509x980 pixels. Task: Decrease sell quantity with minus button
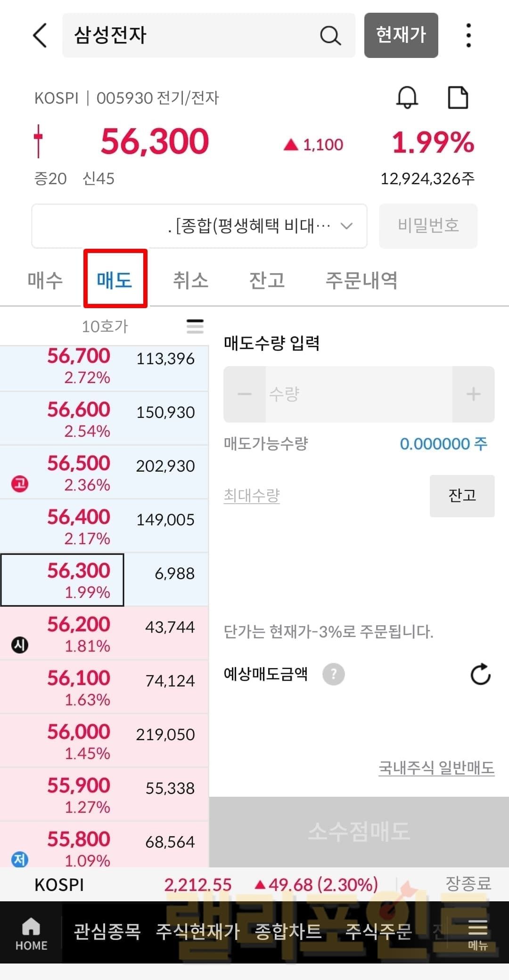(x=245, y=394)
